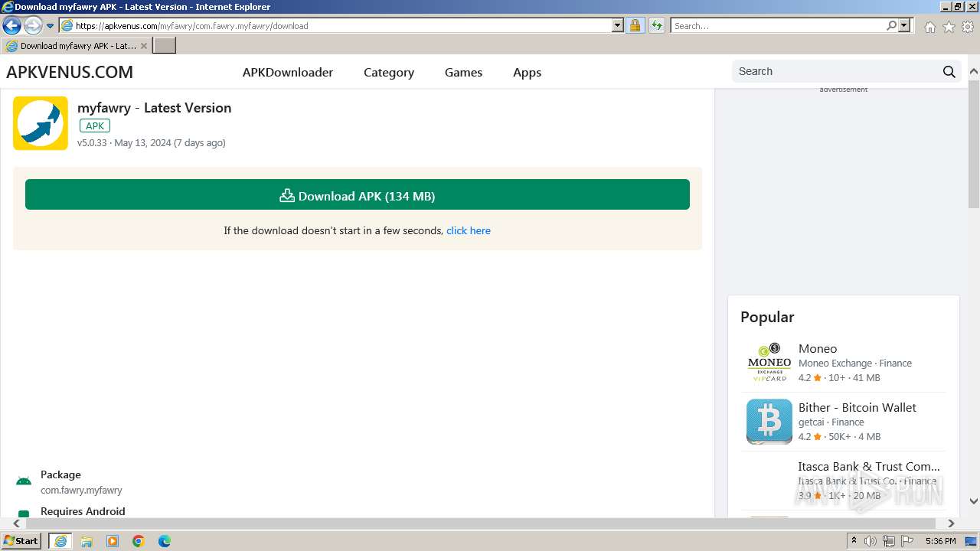Show hidden system tray icons
This screenshot has height=551, width=980.
pos(854,541)
